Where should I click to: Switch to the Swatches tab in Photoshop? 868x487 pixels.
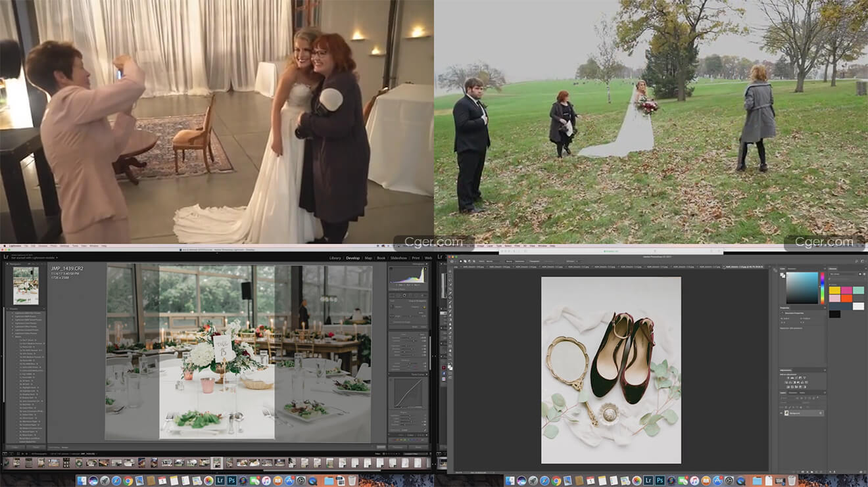pos(792,269)
